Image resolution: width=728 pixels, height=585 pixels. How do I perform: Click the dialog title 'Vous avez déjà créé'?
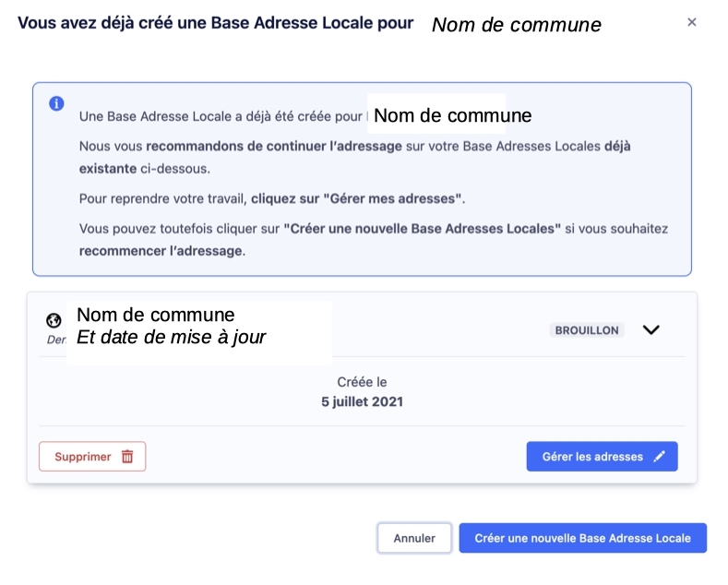(x=215, y=23)
